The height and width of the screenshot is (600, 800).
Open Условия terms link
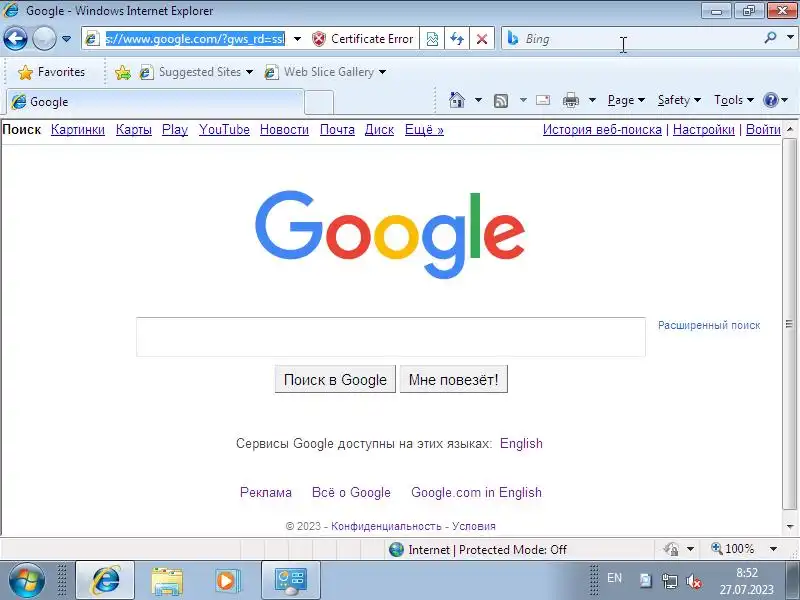(x=473, y=526)
